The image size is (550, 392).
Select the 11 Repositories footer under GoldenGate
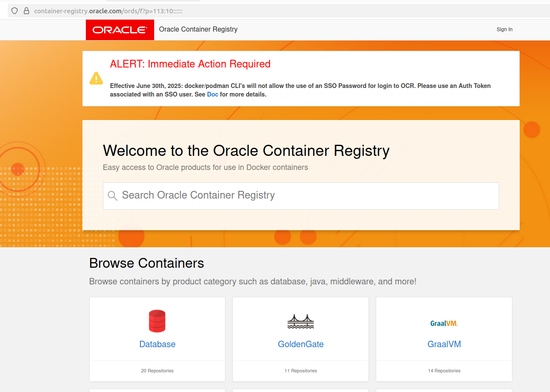[x=301, y=371]
